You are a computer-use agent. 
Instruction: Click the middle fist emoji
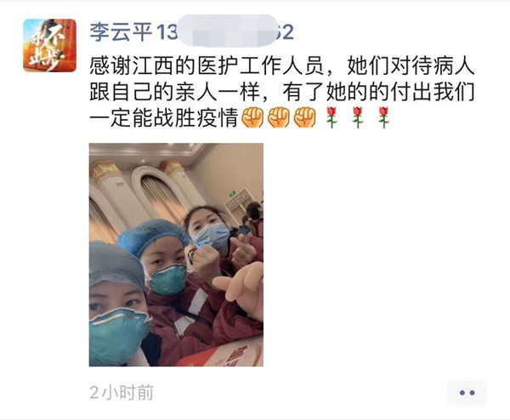279,117
